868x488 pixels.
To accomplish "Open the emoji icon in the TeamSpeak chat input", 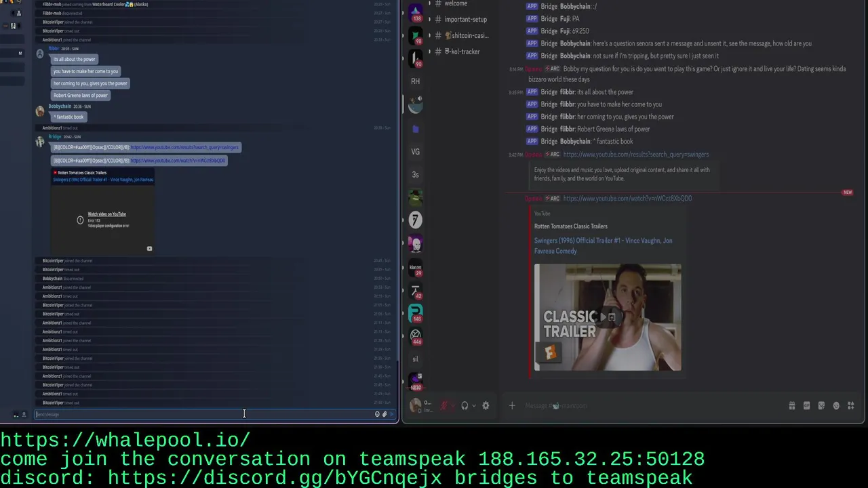I will tap(377, 414).
